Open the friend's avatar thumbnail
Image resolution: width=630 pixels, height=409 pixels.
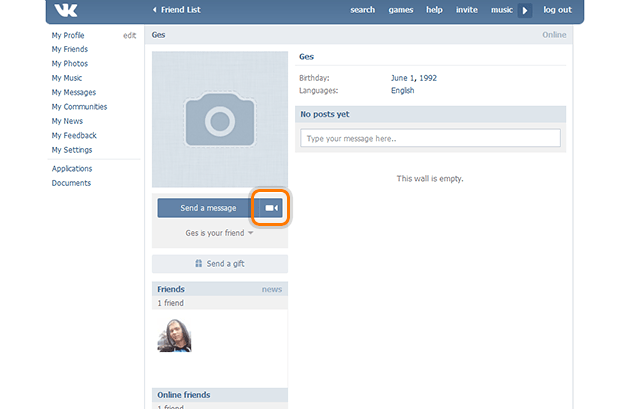point(174,335)
